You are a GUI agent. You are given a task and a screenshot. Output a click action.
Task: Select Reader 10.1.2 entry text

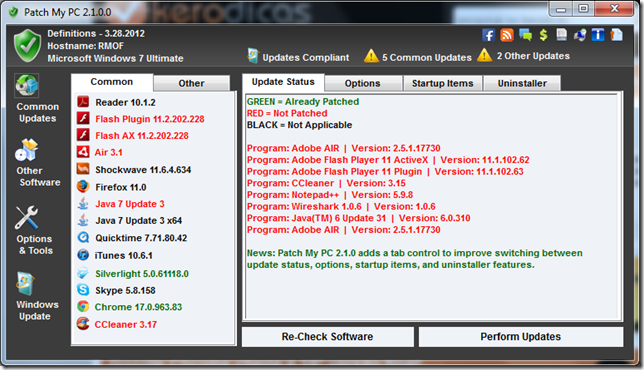pos(125,102)
